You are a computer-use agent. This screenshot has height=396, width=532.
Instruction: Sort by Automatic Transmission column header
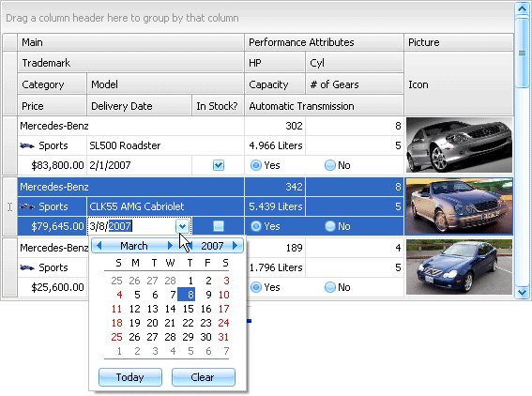(324, 106)
